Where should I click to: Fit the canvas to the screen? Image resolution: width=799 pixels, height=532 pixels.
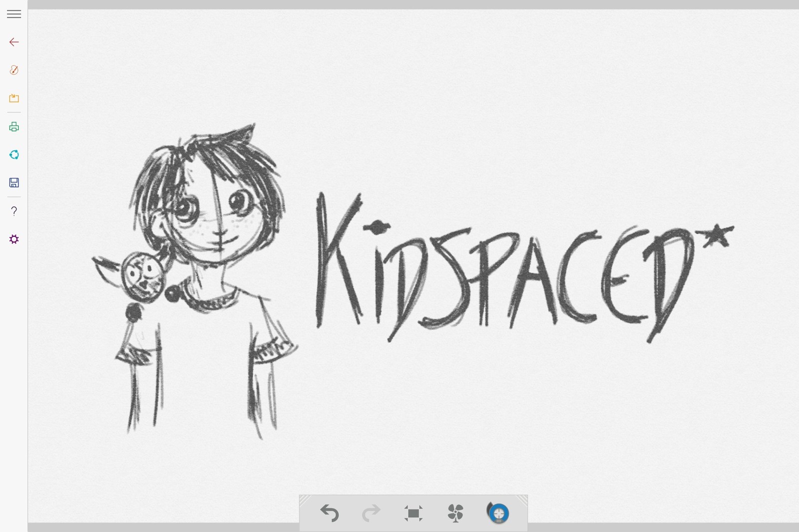(413, 513)
